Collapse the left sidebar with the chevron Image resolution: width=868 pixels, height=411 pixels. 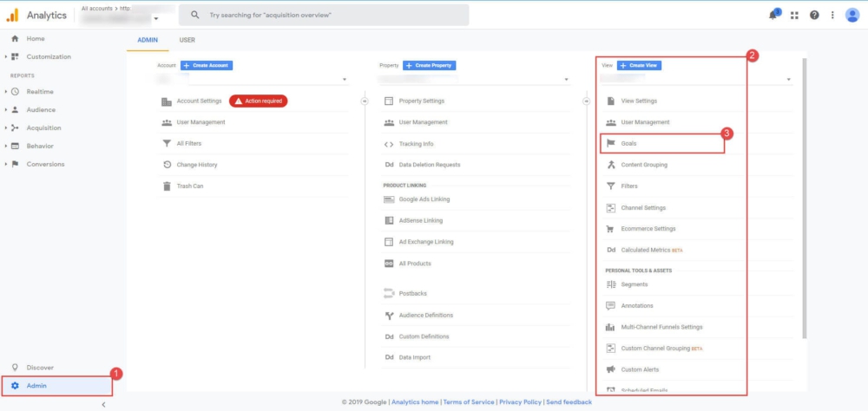[x=103, y=405]
